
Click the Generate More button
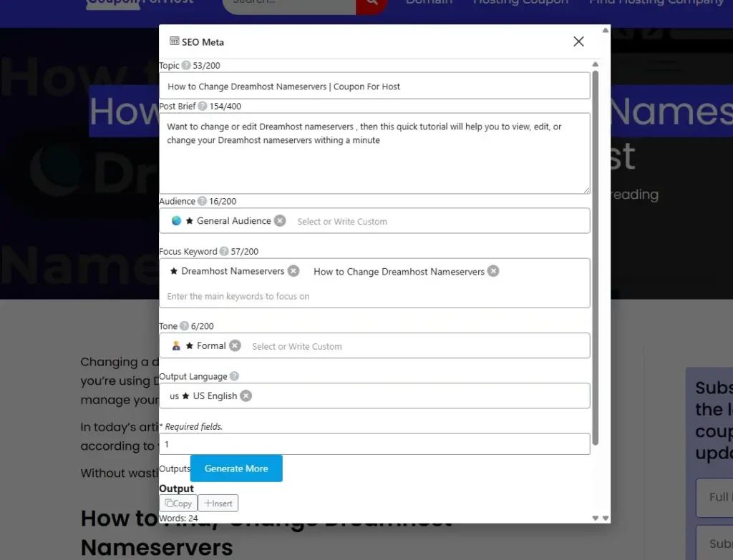[236, 468]
